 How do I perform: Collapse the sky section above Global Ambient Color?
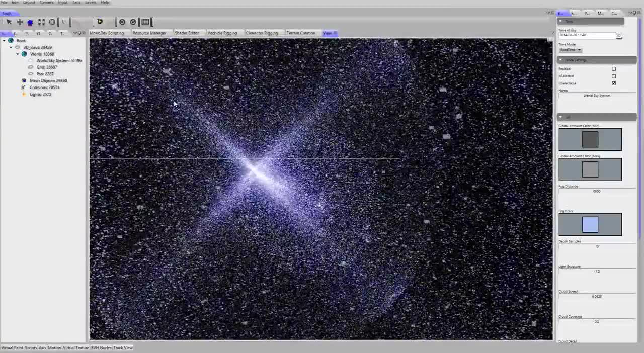point(597,117)
